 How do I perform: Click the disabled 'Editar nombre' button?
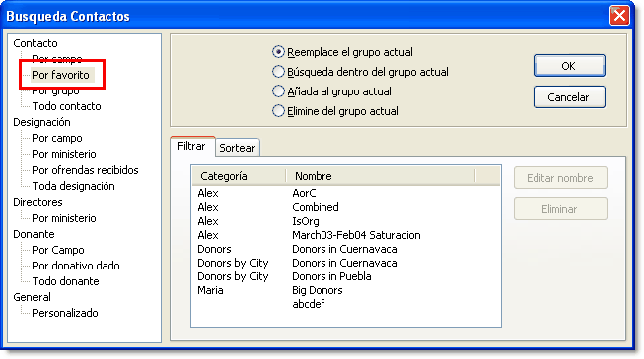tap(560, 178)
